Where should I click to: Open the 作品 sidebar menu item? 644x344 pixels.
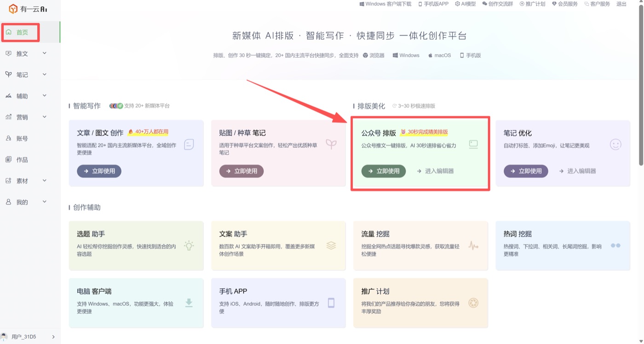click(x=30, y=160)
